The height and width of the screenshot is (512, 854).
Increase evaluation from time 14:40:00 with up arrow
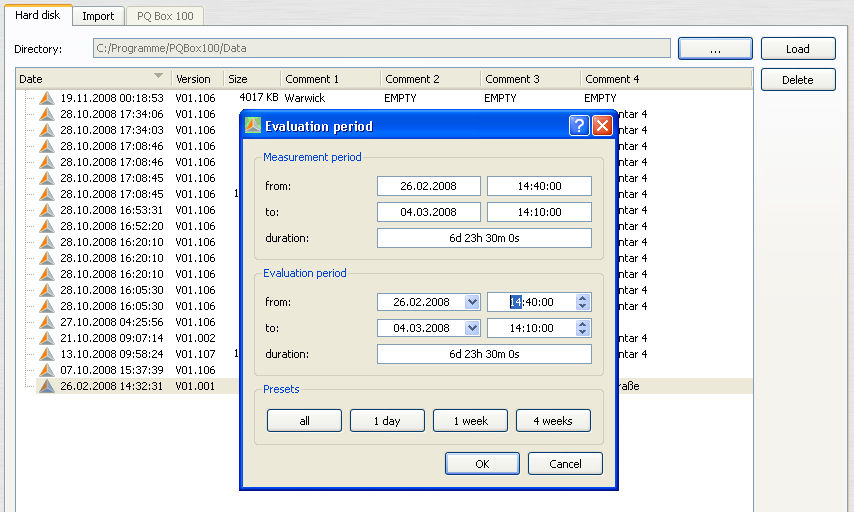[x=583, y=298]
